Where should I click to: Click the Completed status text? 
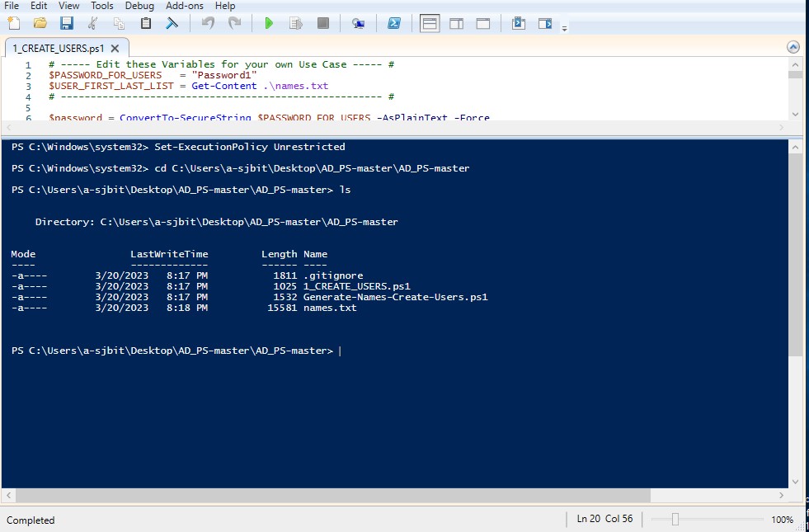(x=31, y=520)
